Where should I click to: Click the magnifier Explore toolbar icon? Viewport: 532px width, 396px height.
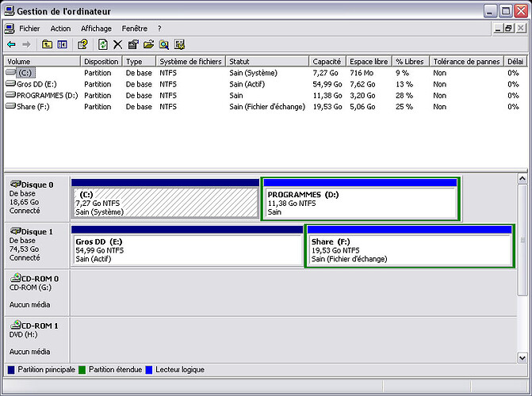pos(164,45)
